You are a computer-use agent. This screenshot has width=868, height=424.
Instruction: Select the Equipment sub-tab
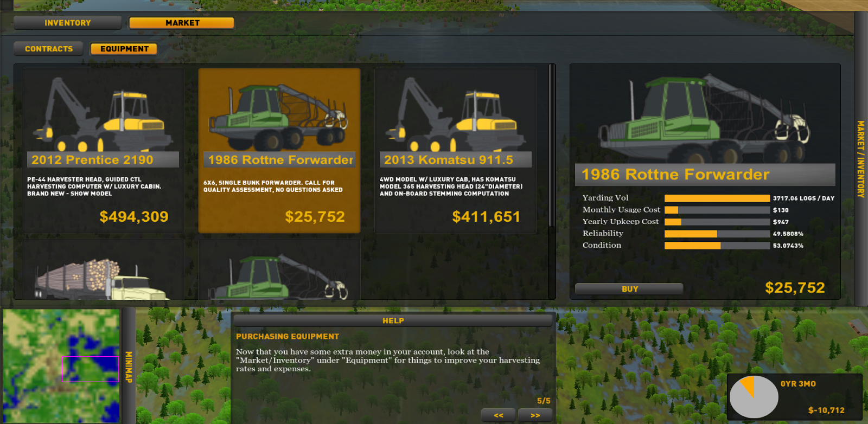click(x=124, y=49)
